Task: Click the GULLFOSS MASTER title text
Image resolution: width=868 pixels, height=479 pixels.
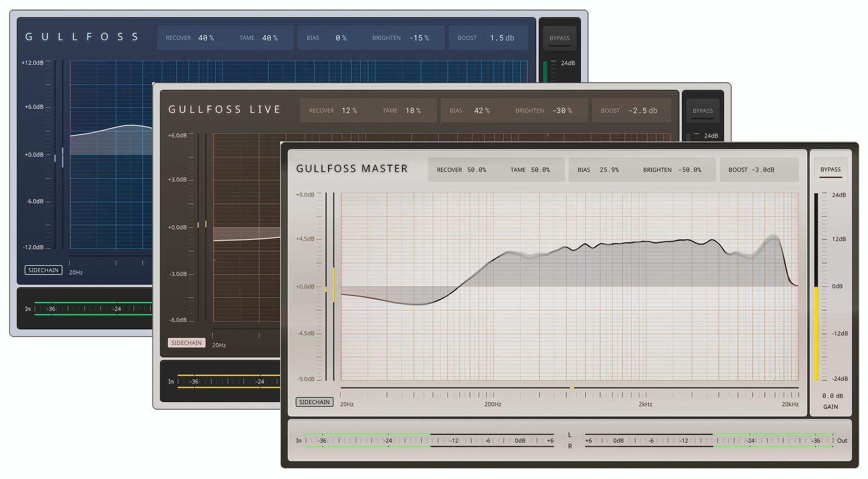Action: [352, 168]
